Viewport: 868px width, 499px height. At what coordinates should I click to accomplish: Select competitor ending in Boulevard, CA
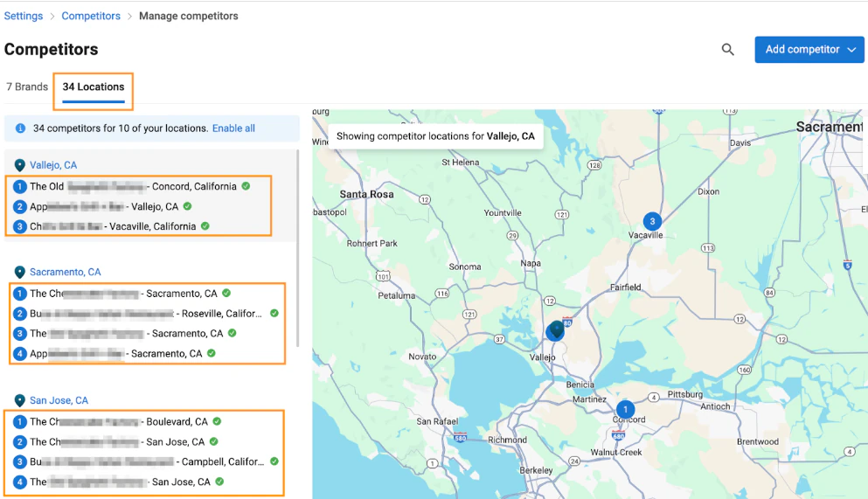pos(117,421)
